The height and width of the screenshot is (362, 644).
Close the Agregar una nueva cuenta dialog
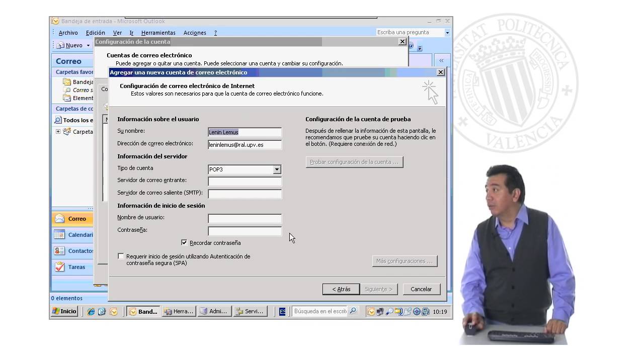[440, 72]
